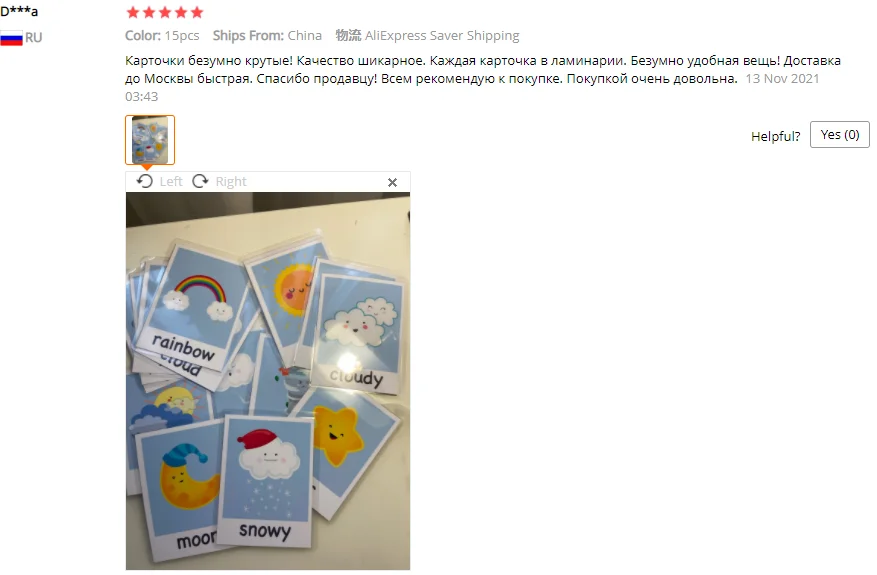Click AliExpress Saver Shipping text
877x575 pixels.
pyautogui.click(x=442, y=35)
